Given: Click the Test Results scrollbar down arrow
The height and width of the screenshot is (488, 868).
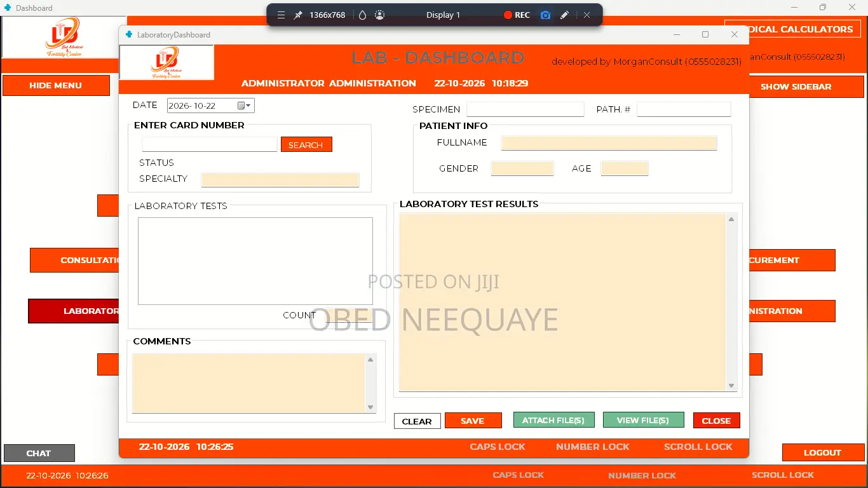Looking at the screenshot, I should (731, 386).
